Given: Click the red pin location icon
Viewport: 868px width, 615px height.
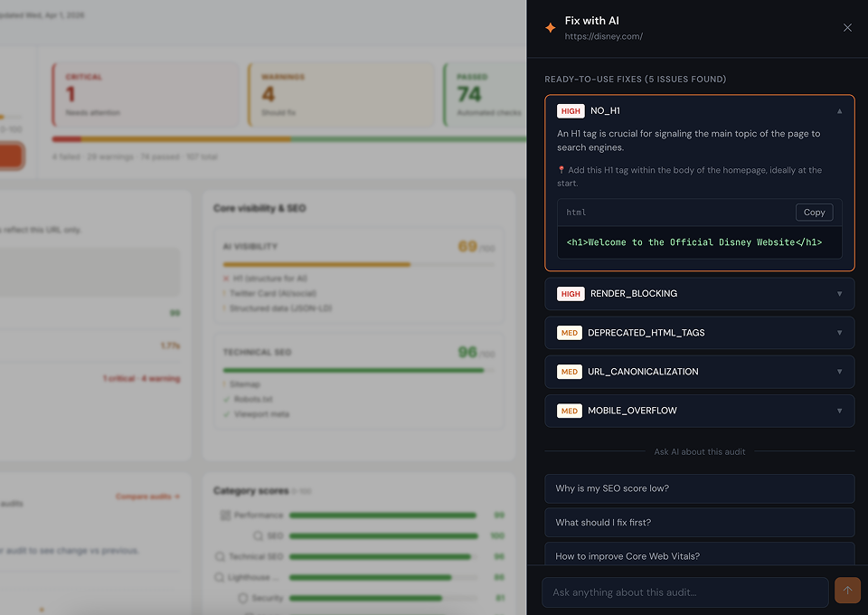Looking at the screenshot, I should (x=561, y=170).
